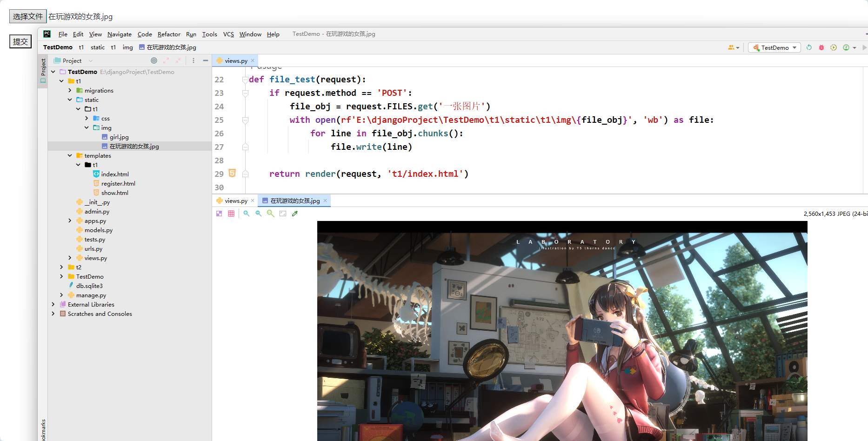Set image to actual size

tap(271, 214)
